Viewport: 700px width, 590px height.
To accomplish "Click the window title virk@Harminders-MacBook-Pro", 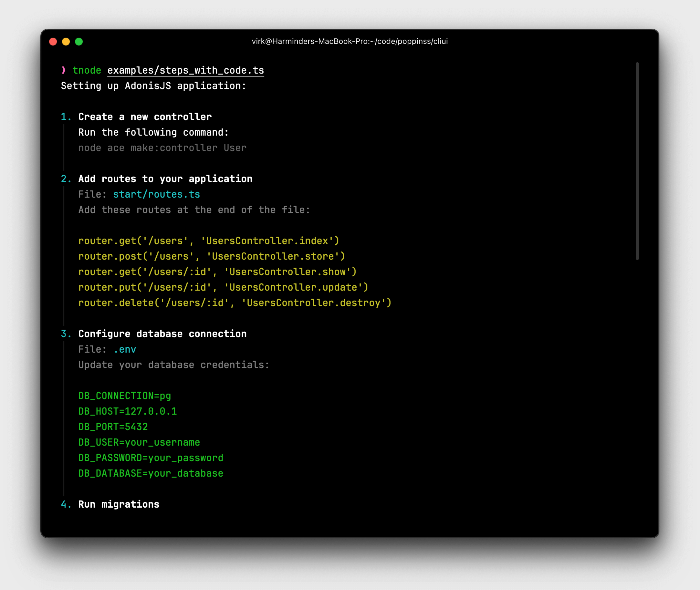I will [350, 41].
